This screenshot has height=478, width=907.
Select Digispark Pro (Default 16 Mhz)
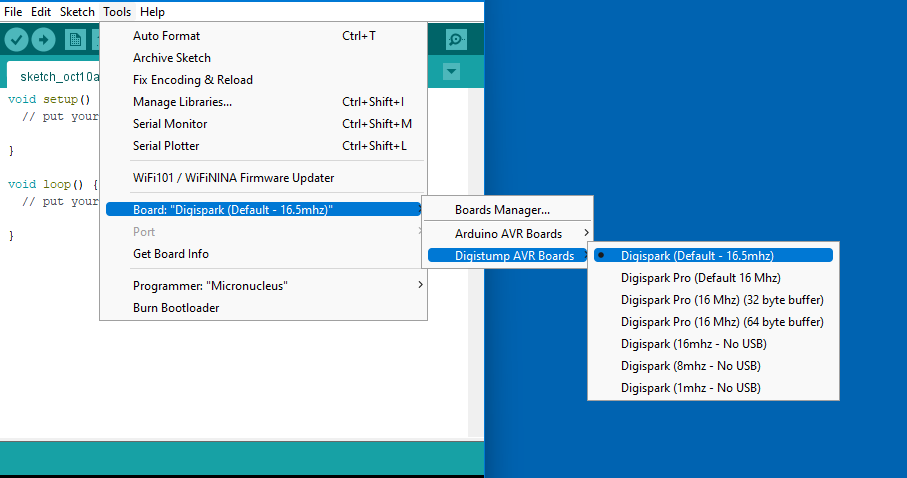coord(713,278)
